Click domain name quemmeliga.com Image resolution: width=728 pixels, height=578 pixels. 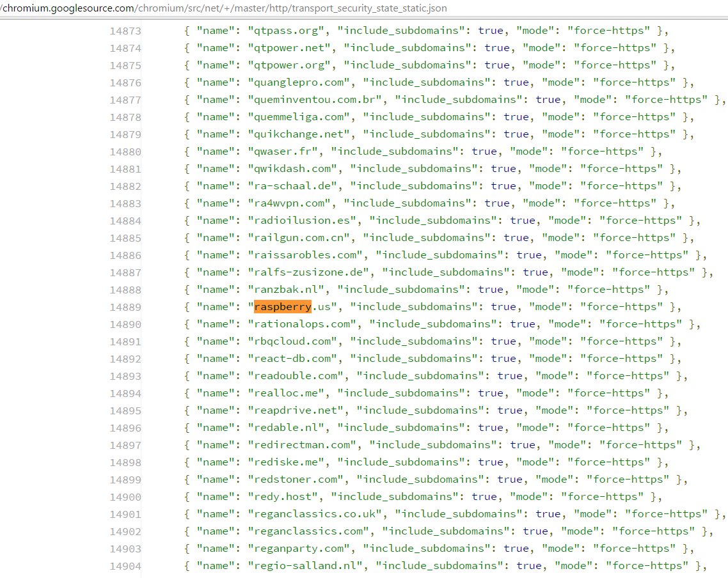click(x=299, y=117)
